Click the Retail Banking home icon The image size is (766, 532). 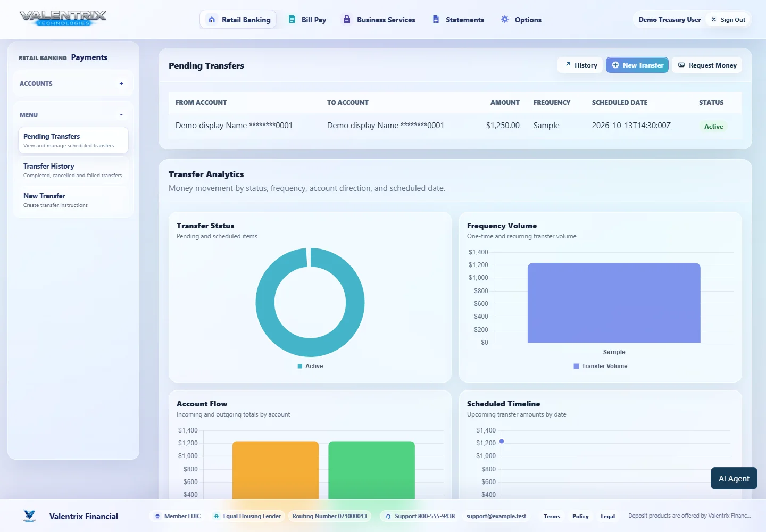tap(212, 20)
